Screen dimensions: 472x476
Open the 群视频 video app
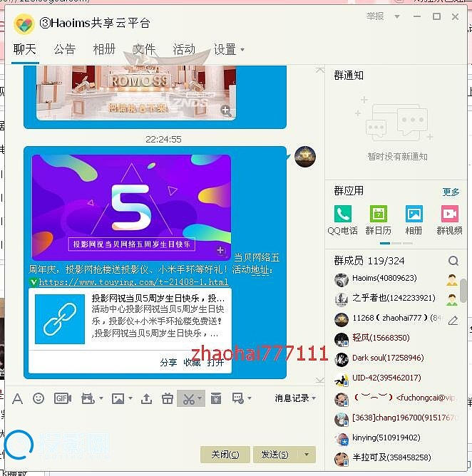[449, 220]
